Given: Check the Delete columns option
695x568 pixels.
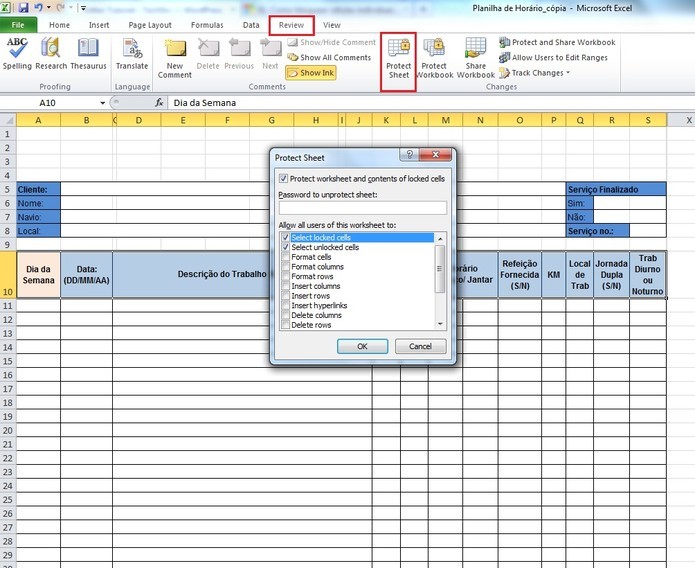Looking at the screenshot, I should [x=286, y=315].
